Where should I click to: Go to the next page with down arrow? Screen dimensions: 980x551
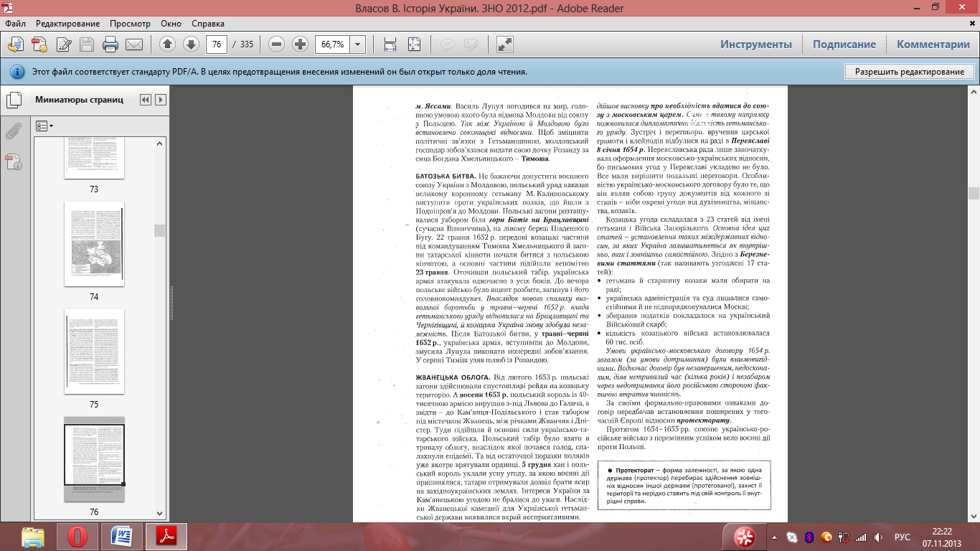[191, 44]
